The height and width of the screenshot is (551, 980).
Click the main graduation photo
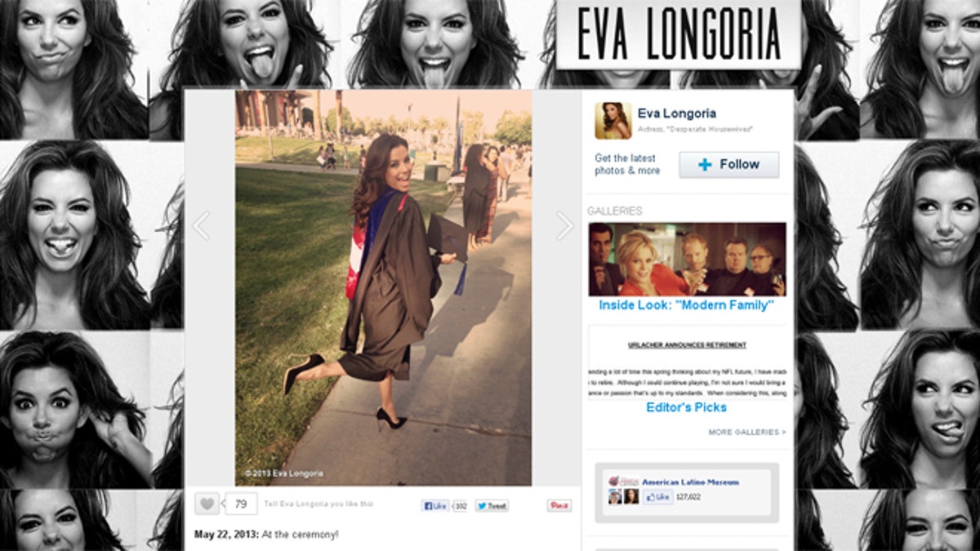[384, 288]
